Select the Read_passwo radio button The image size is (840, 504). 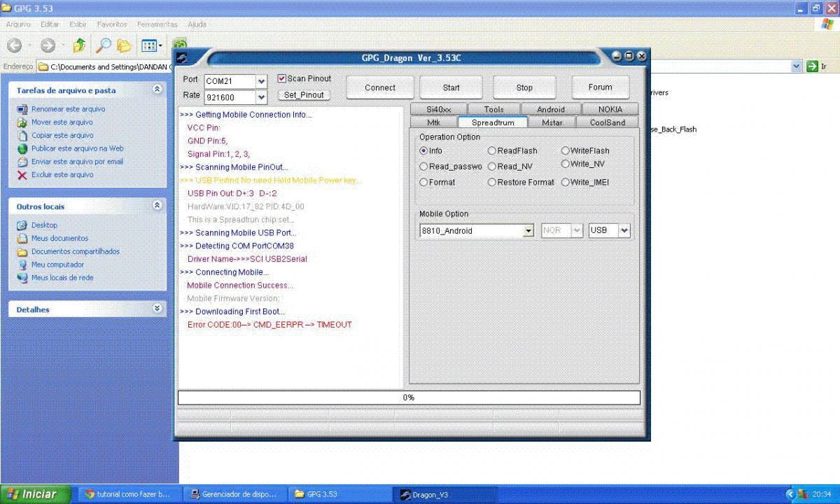pyautogui.click(x=423, y=167)
